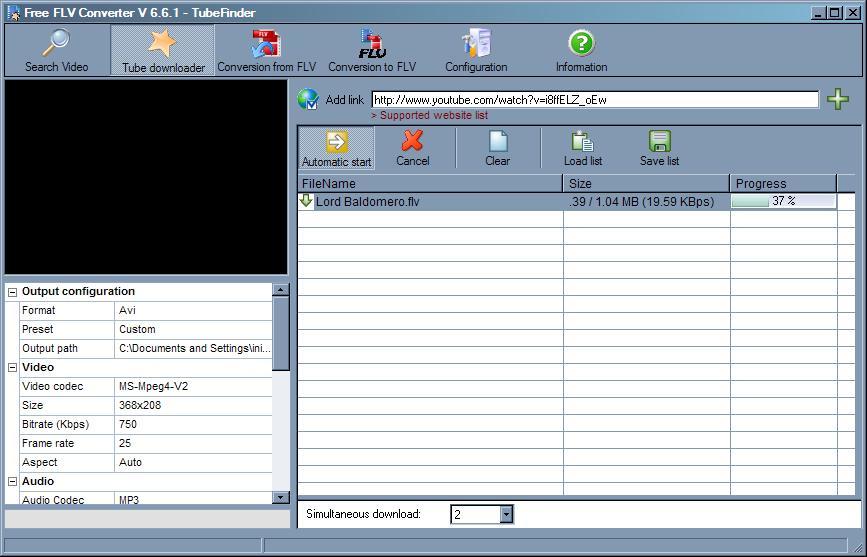Viewport: 867px width, 557px height.
Task: Collapse the Video settings group
Action: click(x=13, y=368)
